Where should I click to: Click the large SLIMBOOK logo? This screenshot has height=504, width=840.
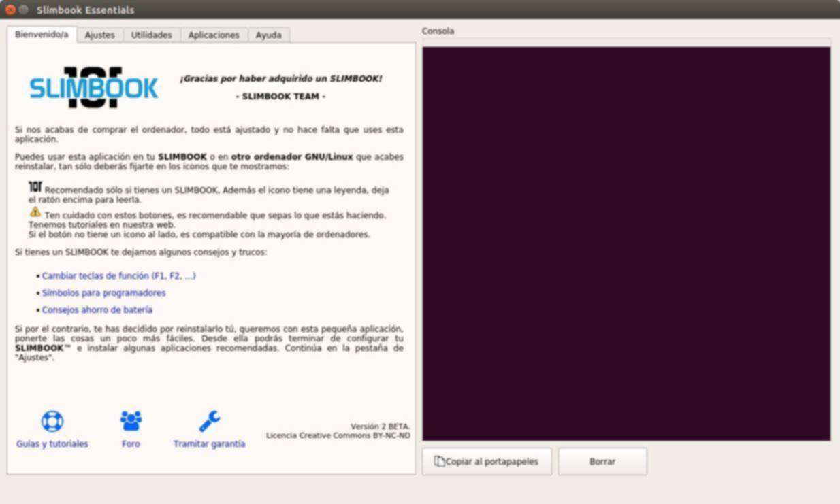[x=94, y=88]
